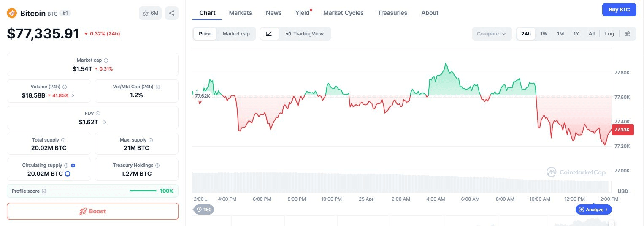
Task: Select the line chart icon
Action: pyautogui.click(x=269, y=34)
